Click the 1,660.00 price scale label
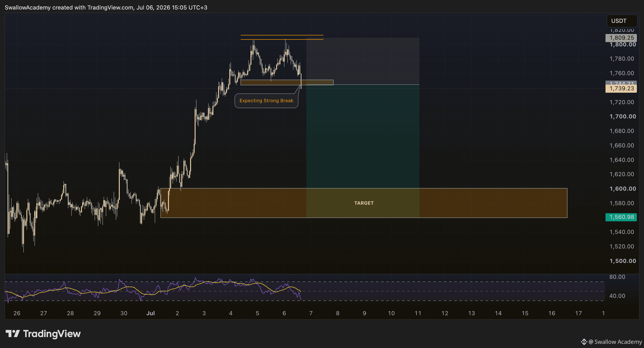Viewport: 644px width, 348px height. [x=622, y=145]
